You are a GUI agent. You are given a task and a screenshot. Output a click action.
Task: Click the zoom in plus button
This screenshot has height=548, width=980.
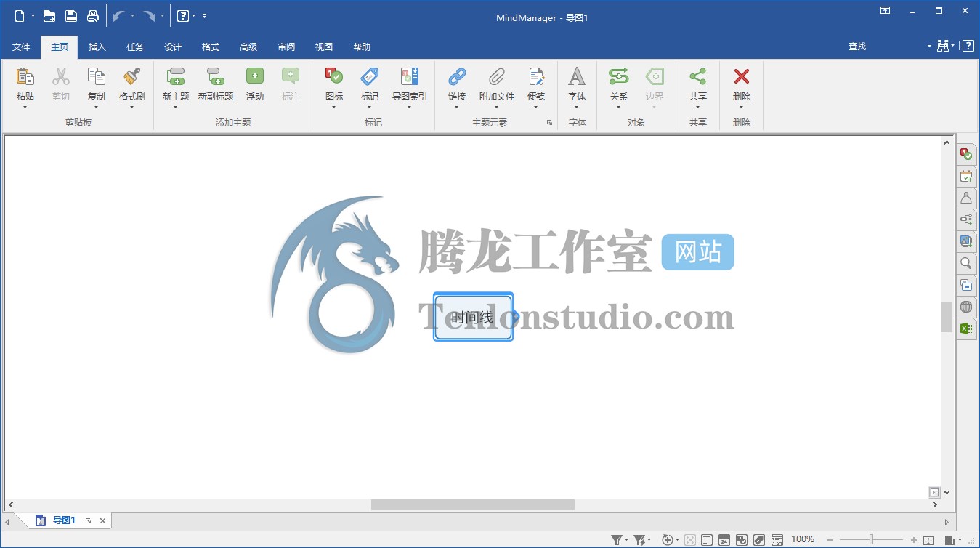(913, 540)
